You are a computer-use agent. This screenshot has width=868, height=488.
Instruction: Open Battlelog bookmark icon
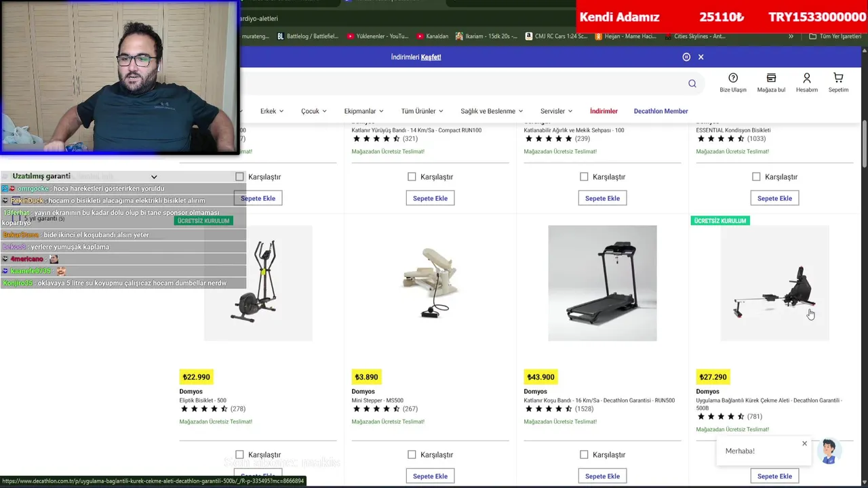[307, 37]
